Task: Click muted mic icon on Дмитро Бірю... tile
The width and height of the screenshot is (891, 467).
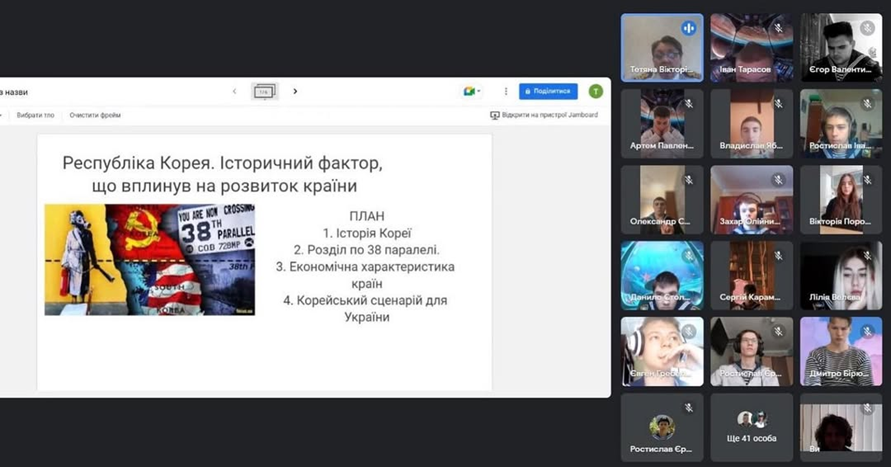Action: coord(867,331)
